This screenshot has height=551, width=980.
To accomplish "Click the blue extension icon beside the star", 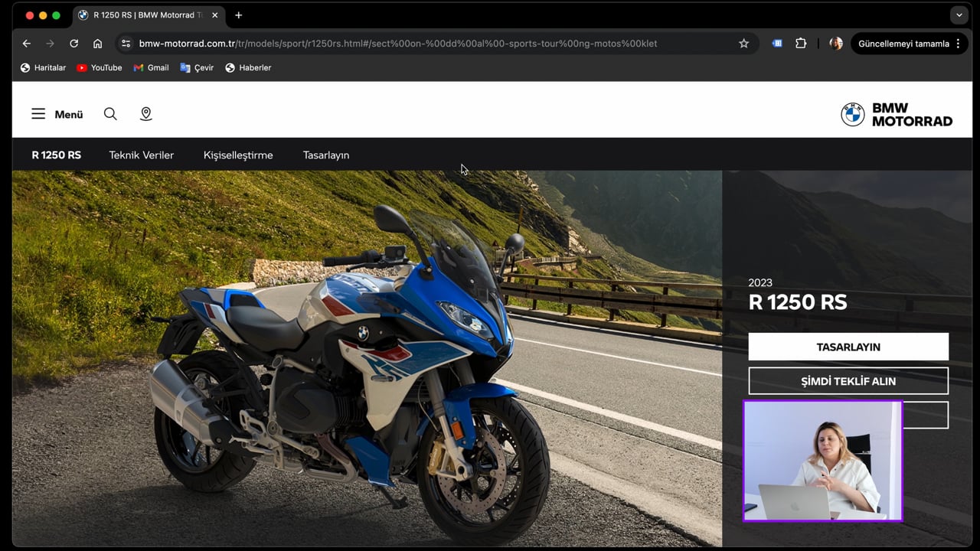I will click(x=777, y=44).
